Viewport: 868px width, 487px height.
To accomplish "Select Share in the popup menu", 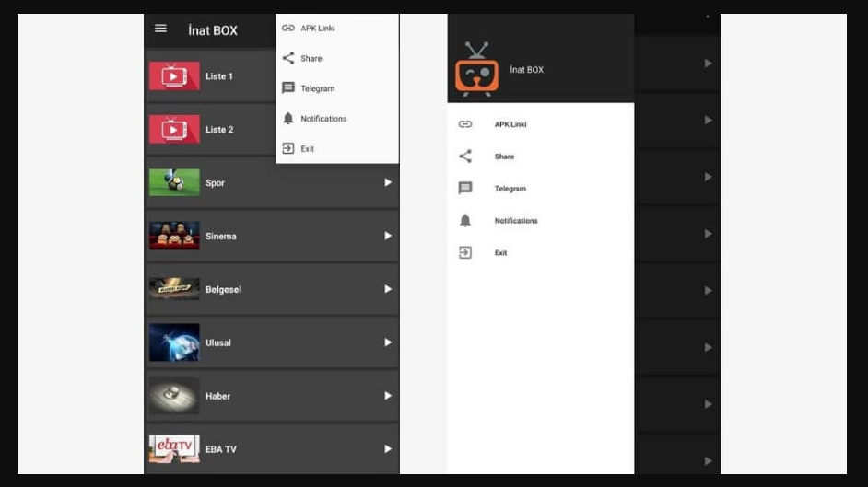I will (x=311, y=58).
